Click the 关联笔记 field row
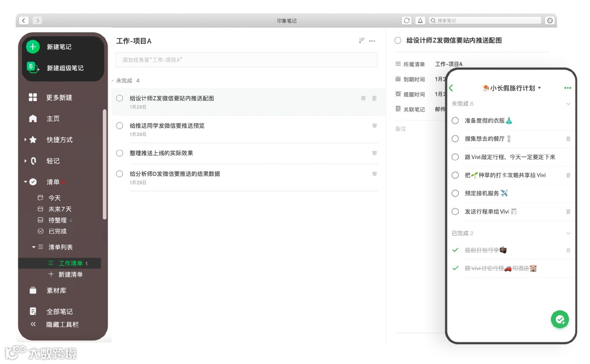The image size is (590, 364). (420, 109)
